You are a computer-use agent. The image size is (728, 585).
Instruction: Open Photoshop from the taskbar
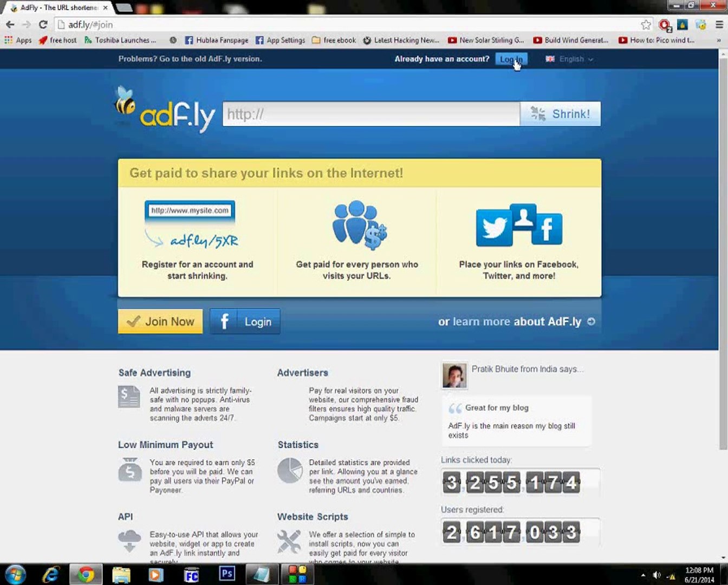(x=227, y=573)
